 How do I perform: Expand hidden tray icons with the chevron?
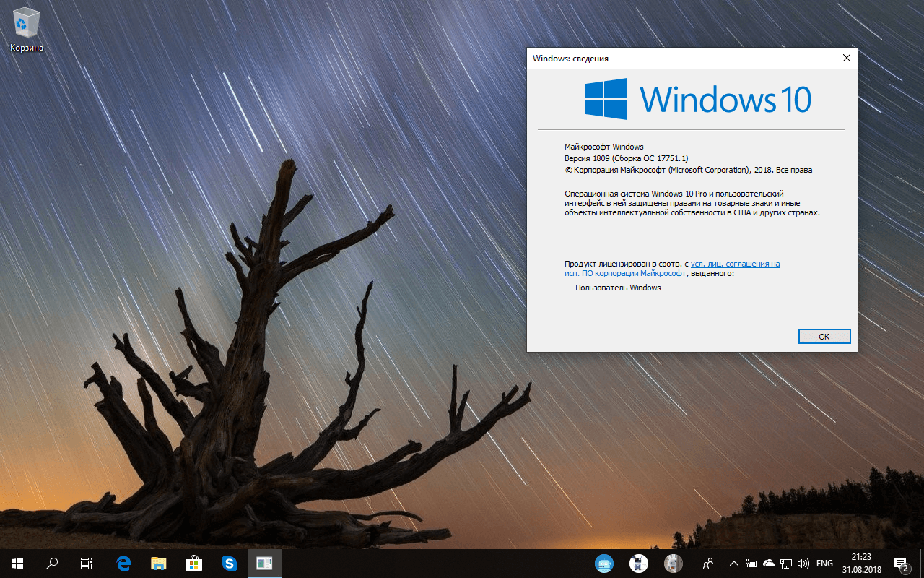pos(733,564)
